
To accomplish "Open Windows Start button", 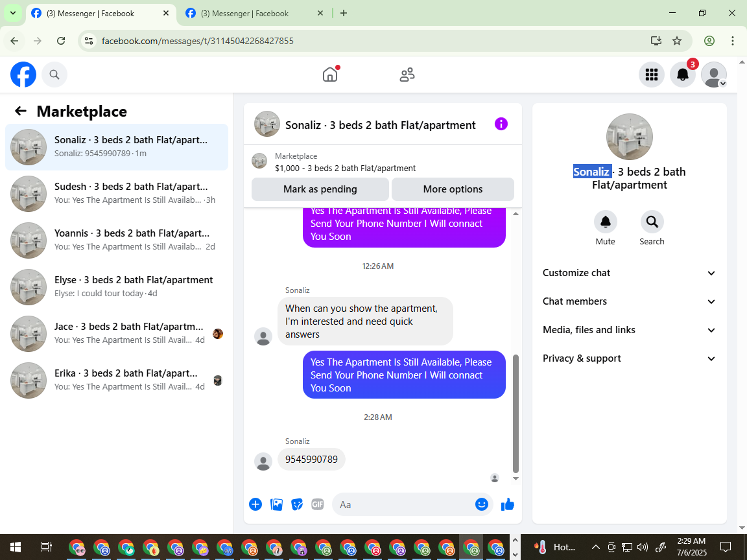I will tap(15, 546).
